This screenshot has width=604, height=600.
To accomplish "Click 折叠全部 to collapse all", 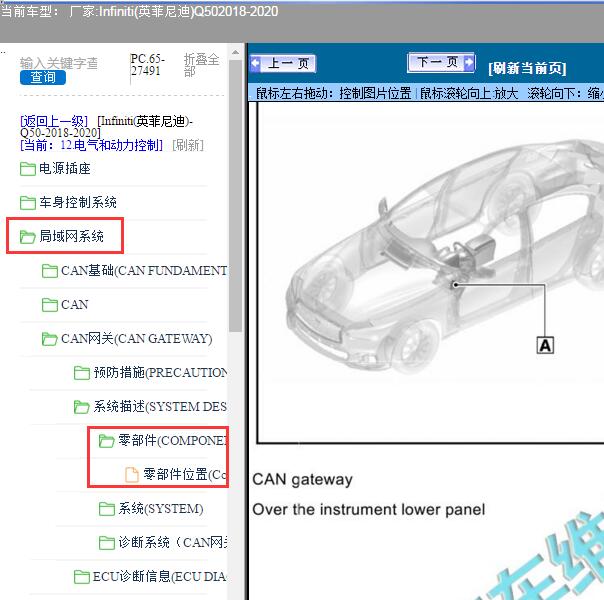I will pos(201,65).
